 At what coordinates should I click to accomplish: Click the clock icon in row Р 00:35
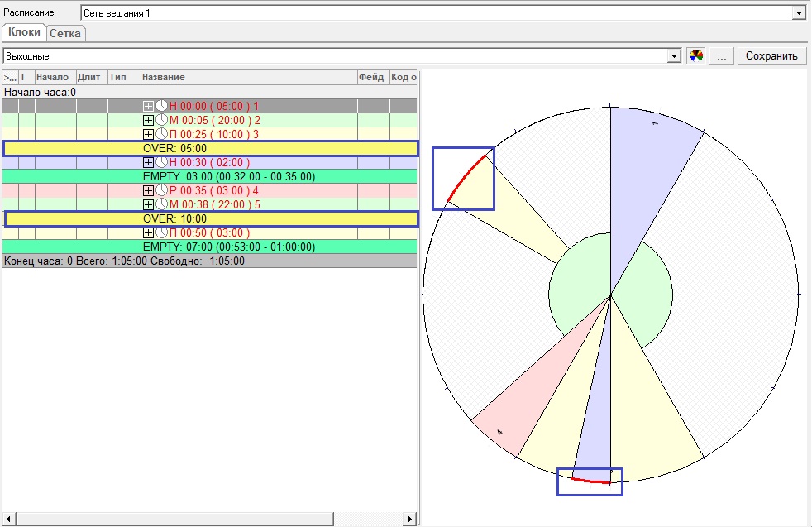[161, 190]
